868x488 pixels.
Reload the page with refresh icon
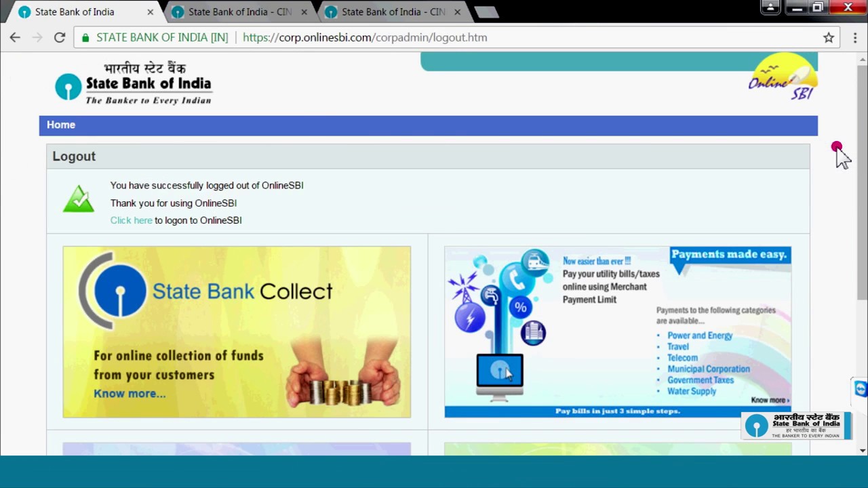(60, 38)
